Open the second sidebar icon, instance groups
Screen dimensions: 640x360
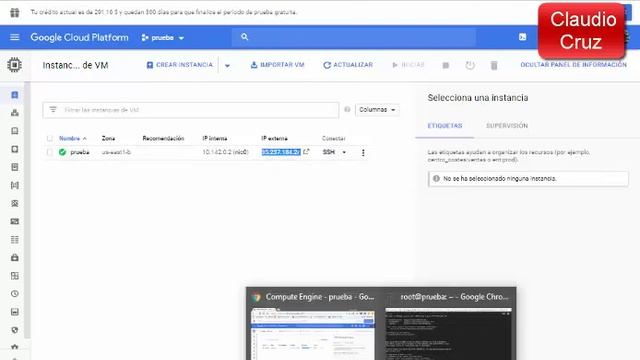[x=15, y=113]
